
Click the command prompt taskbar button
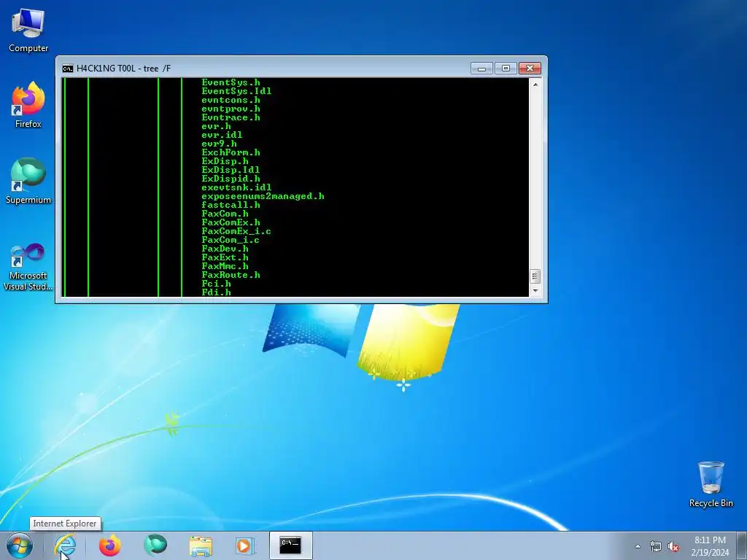pos(290,545)
